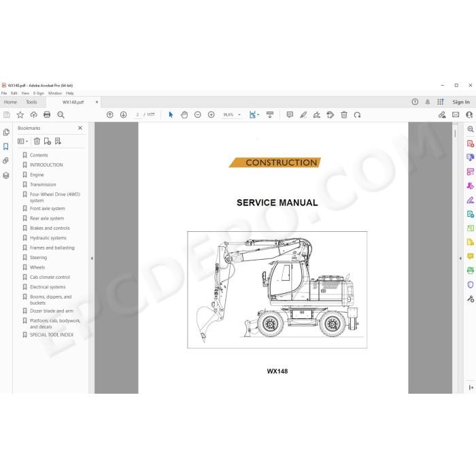Open the Sign document tool
476x476 pixels.
(x=317, y=115)
